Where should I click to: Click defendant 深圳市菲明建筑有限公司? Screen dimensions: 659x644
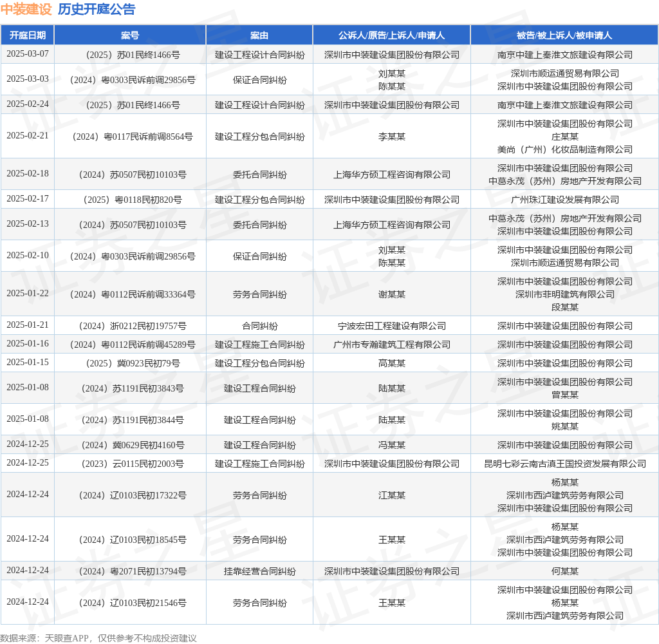tap(565, 294)
